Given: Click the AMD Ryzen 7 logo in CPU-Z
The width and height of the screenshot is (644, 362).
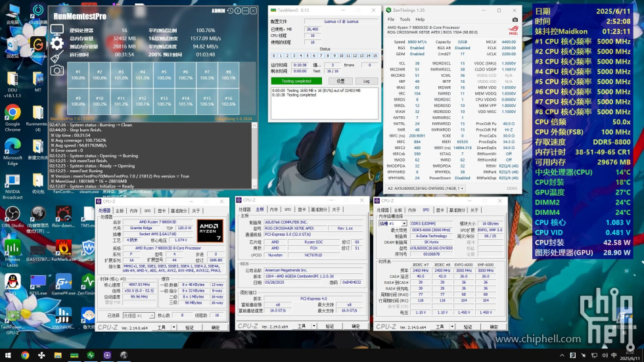Looking at the screenshot, I should [x=210, y=231].
